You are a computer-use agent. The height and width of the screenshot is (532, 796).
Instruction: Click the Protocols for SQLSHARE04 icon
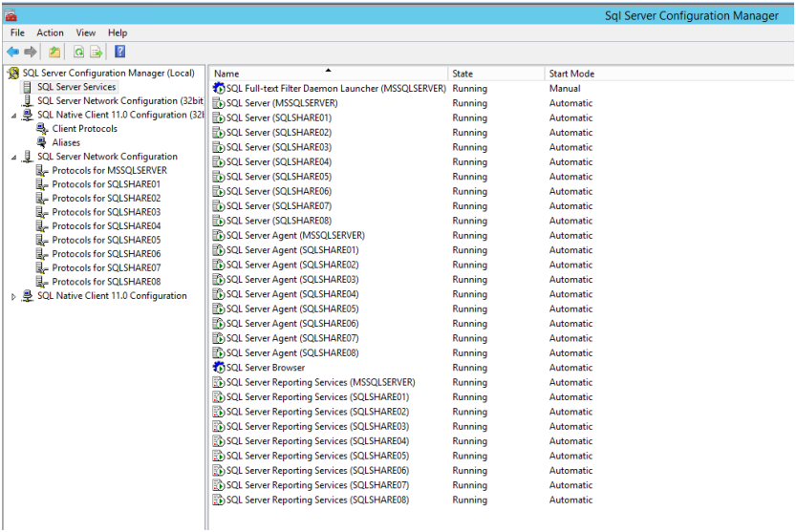tap(42, 226)
